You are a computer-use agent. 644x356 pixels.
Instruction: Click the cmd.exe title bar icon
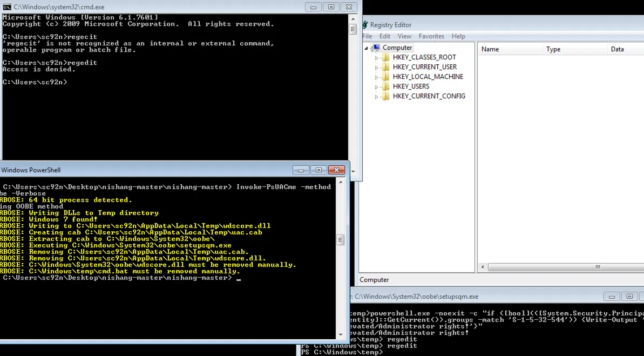click(x=7, y=7)
